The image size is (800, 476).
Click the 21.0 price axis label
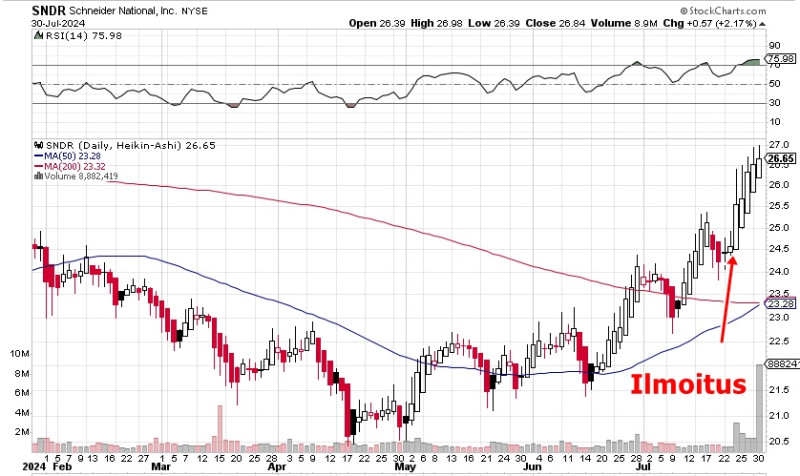(x=778, y=416)
